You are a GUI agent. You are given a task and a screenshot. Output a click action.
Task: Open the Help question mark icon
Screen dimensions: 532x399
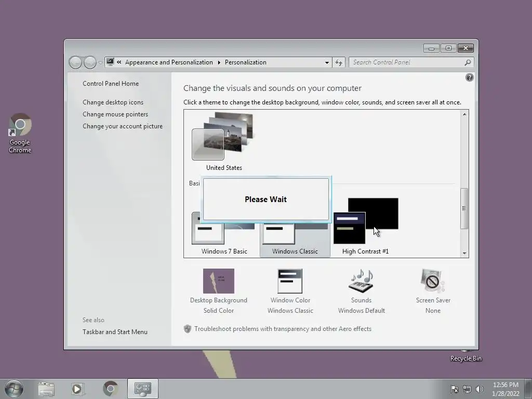(469, 78)
